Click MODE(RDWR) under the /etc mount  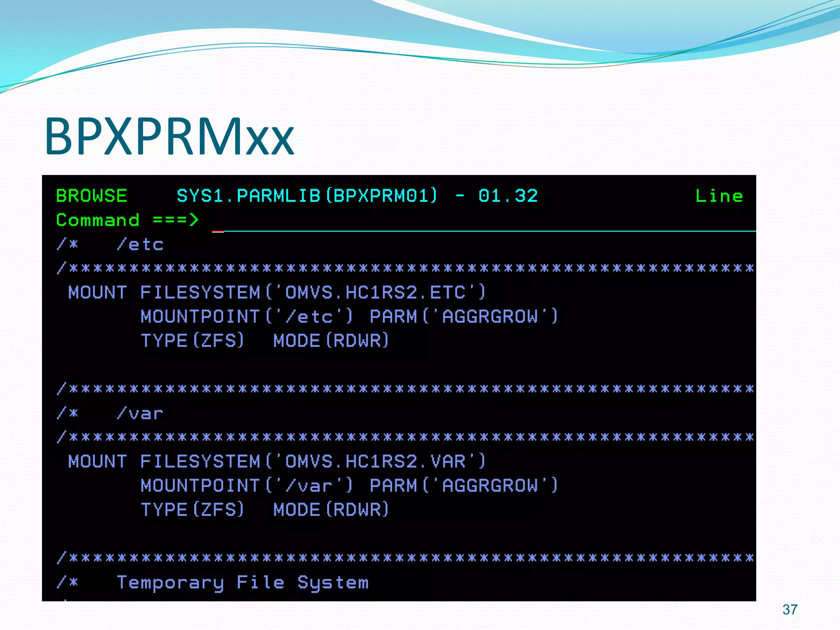click(x=331, y=341)
